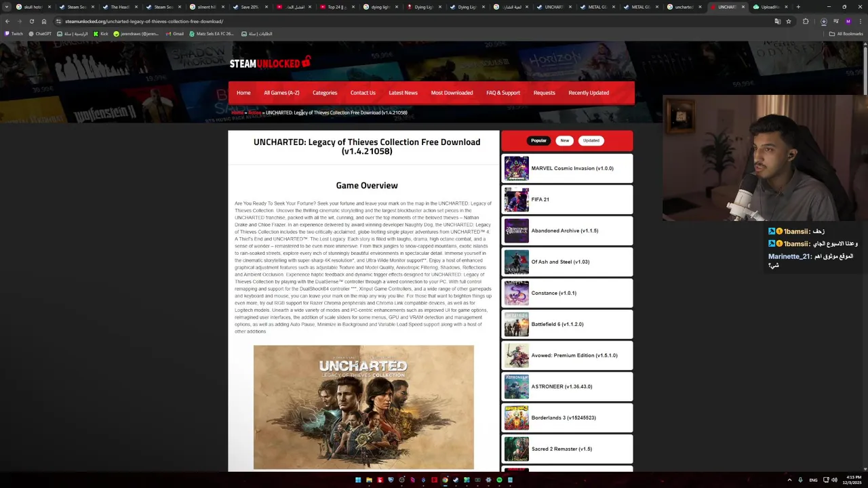Open the FAQ & Support menu item
868x488 pixels.
point(503,93)
